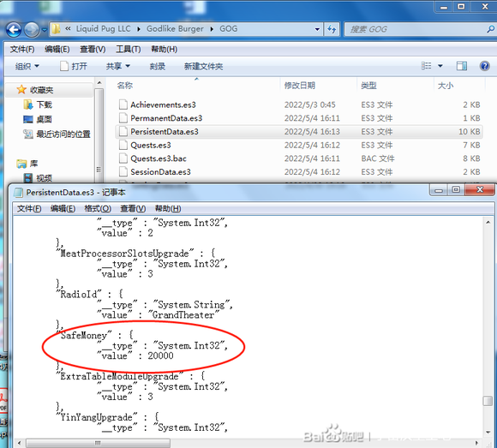The height and width of the screenshot is (448, 497).
Task: Click the Back navigation arrow
Action: pos(14,29)
